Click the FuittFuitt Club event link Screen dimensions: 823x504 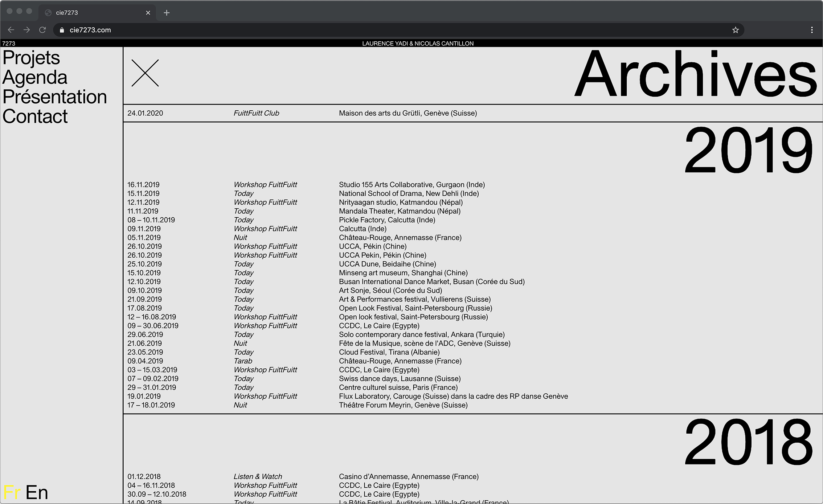tap(256, 113)
